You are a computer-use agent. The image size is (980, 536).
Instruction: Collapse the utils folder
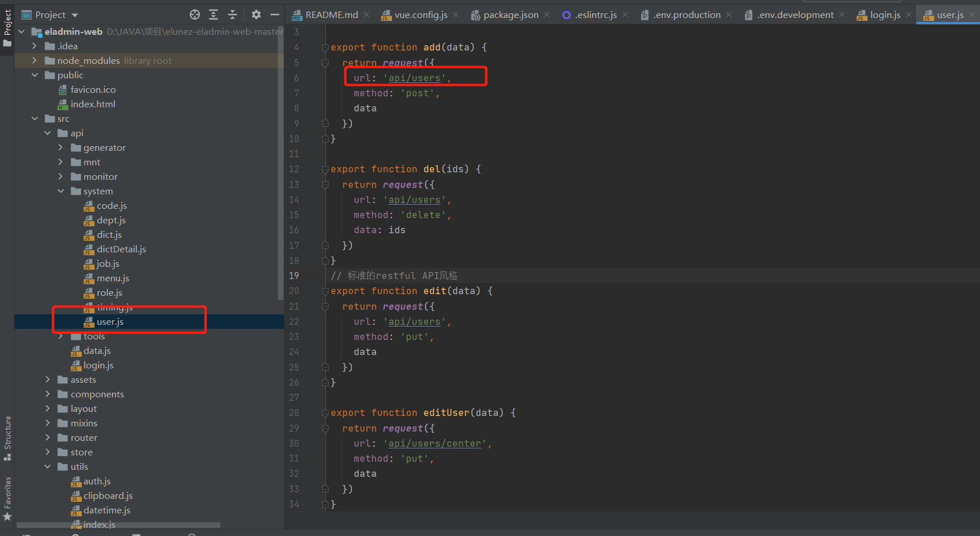tap(48, 466)
